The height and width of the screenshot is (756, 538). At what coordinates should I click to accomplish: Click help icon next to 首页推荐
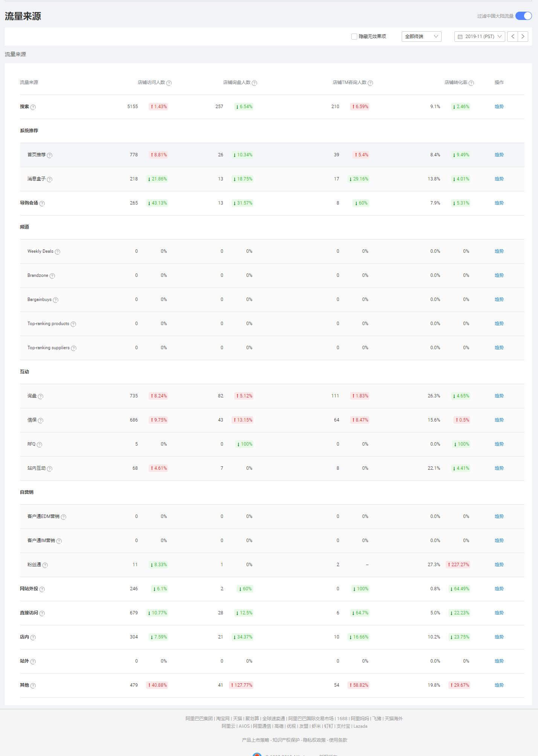point(50,155)
